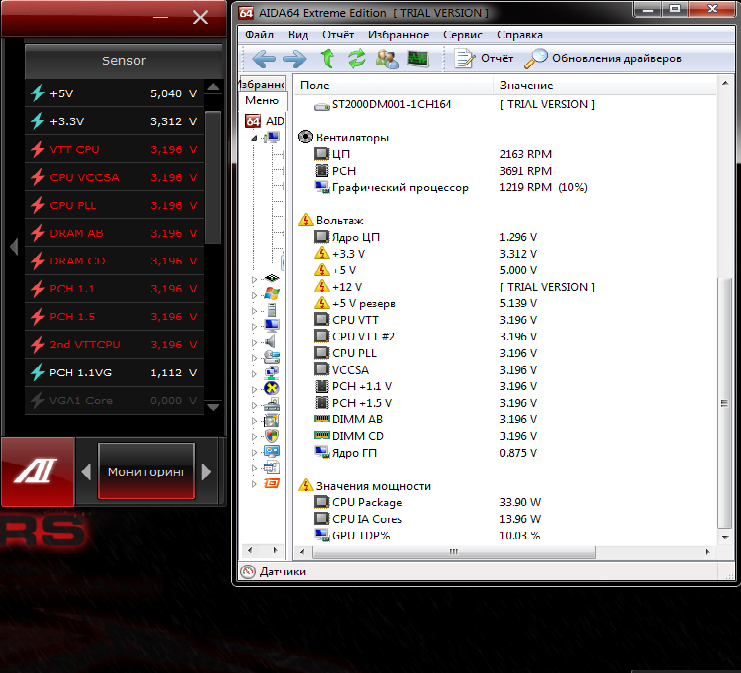Click the left collapse arrow of Sensor panel
This screenshot has width=741, height=673.
pos(14,246)
